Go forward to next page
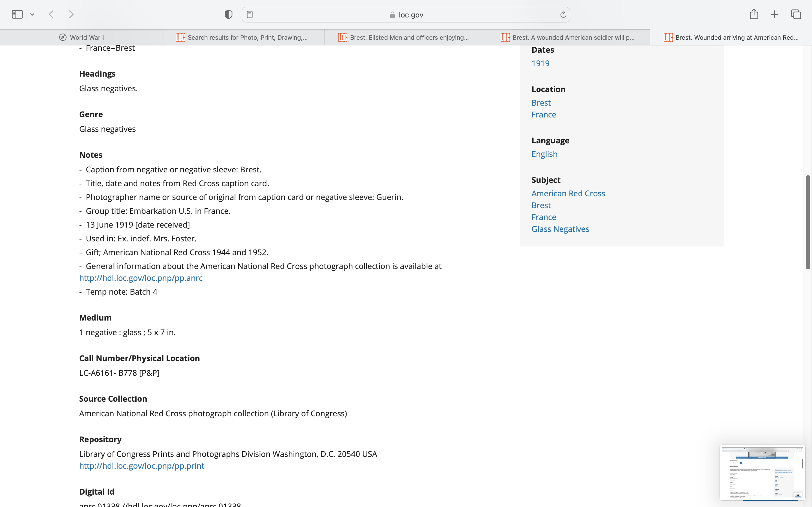 [71, 14]
